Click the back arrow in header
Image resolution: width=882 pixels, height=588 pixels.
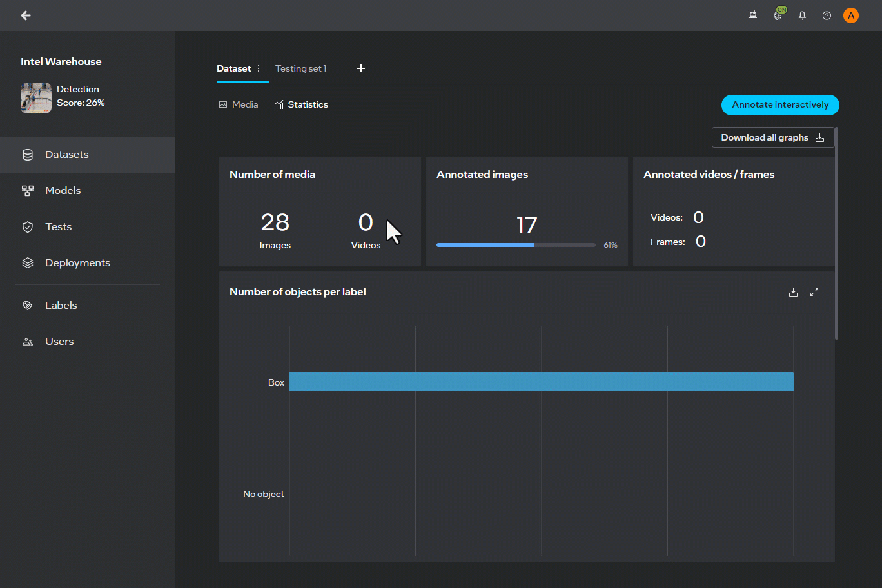(26, 15)
